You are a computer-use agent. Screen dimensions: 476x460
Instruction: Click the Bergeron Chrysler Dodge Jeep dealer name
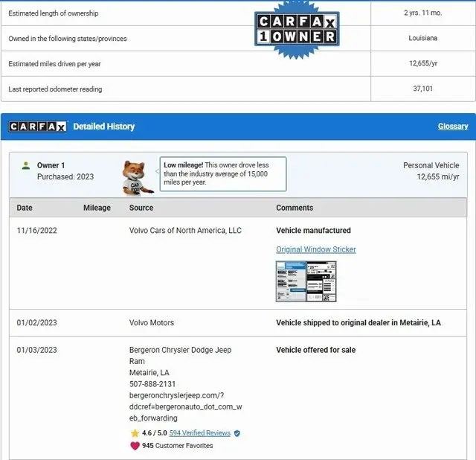coord(180,349)
